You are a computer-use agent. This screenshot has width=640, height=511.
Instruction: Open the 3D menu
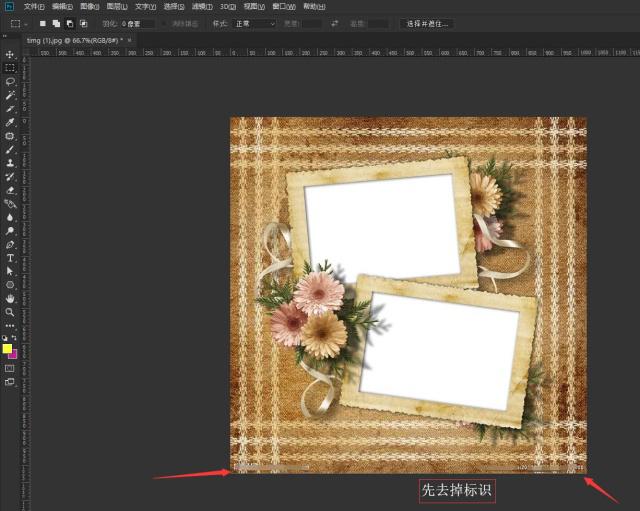(228, 7)
